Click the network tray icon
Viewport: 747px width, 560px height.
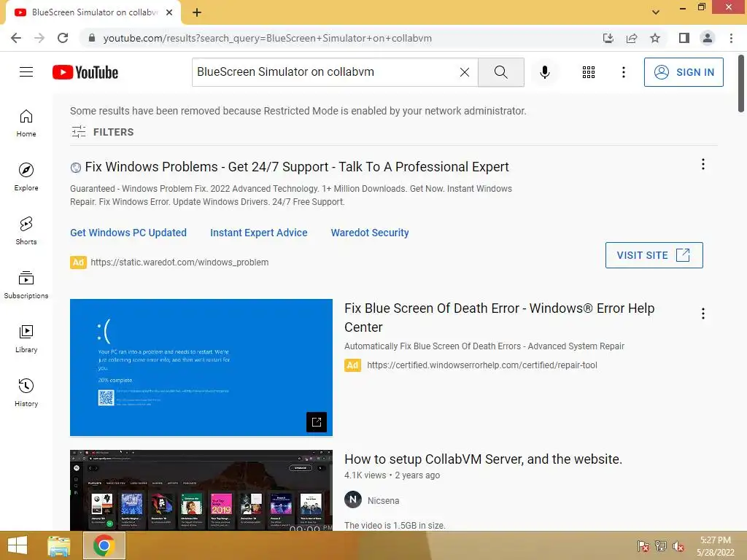point(660,545)
